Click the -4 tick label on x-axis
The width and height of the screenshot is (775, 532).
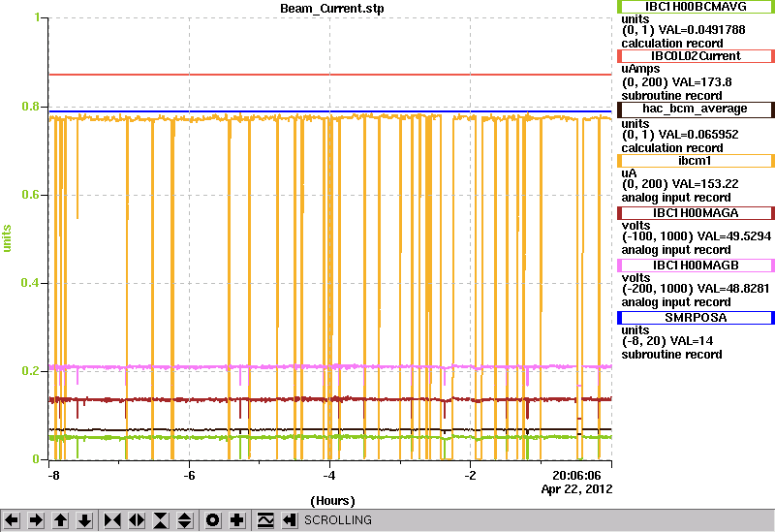point(329,476)
